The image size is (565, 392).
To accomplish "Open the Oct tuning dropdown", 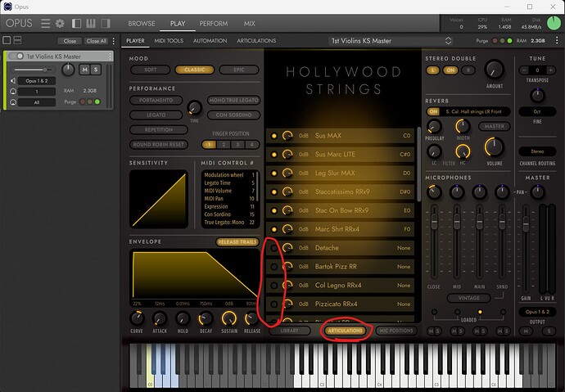I will click(537, 111).
